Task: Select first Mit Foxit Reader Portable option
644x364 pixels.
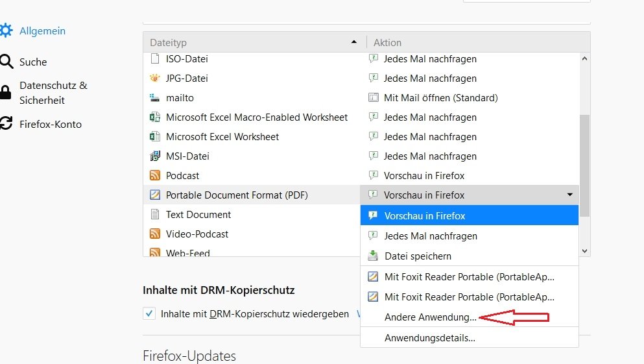Action: coord(469,277)
